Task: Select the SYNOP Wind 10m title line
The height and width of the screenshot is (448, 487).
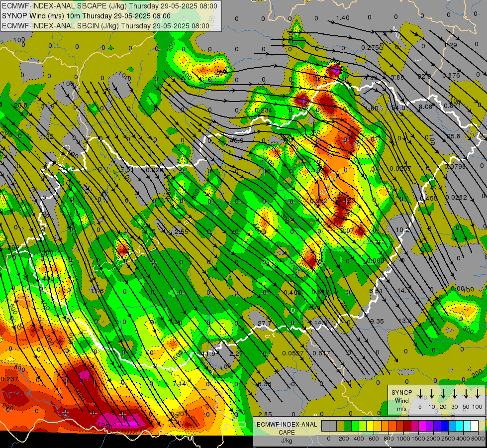Action: pyautogui.click(x=87, y=16)
